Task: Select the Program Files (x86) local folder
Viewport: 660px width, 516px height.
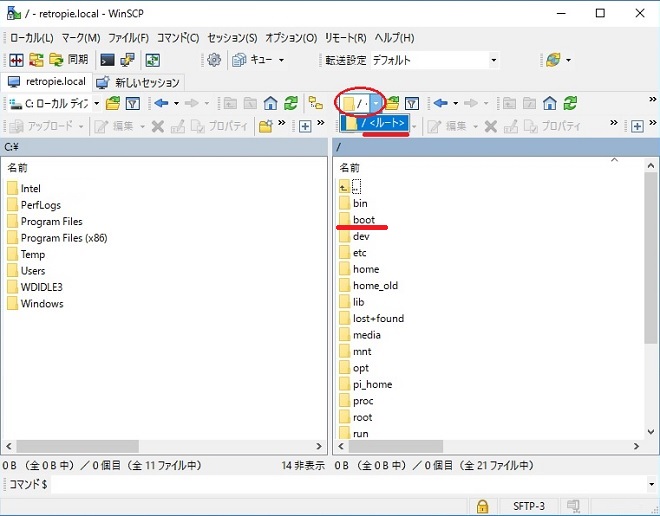Action: (57, 238)
